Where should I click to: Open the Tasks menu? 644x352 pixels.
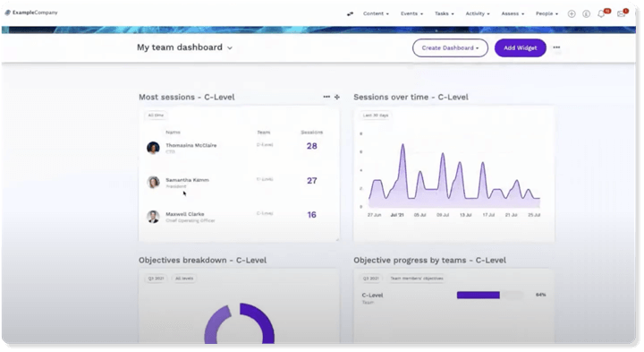coord(445,13)
